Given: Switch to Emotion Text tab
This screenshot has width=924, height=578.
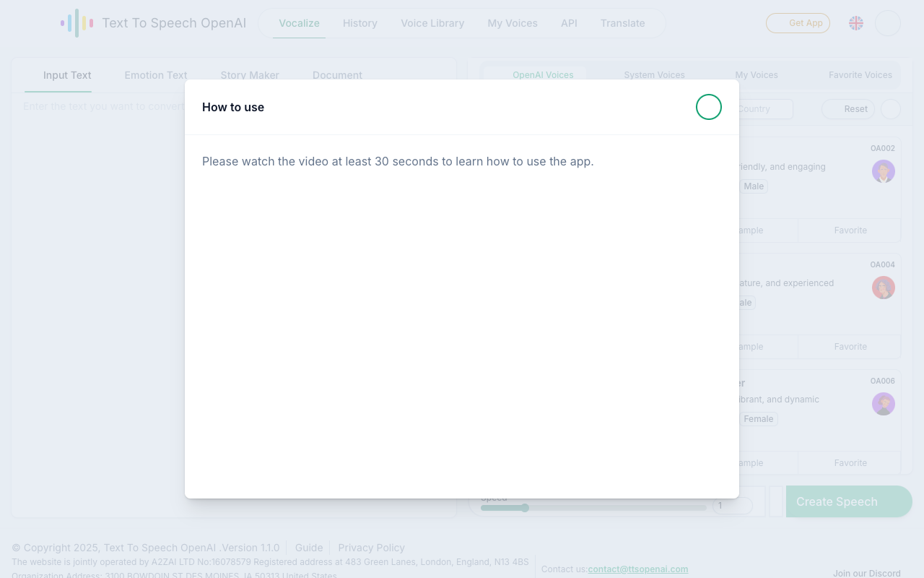Looking at the screenshot, I should [x=156, y=75].
